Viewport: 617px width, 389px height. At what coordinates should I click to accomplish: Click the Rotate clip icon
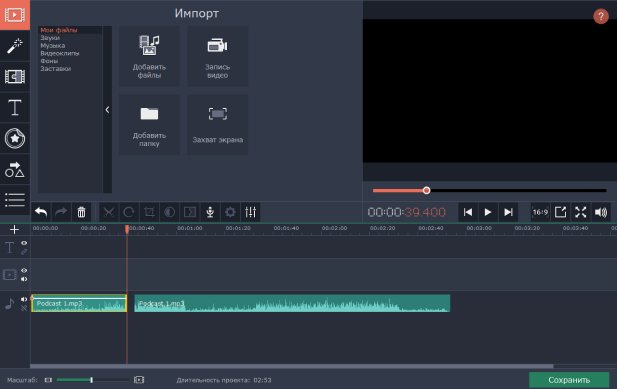129,212
